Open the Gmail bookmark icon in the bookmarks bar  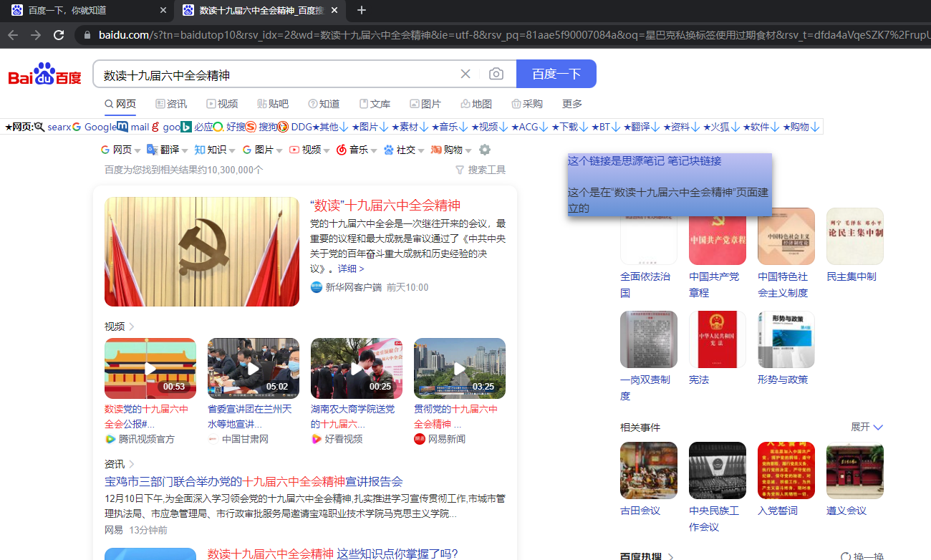122,126
